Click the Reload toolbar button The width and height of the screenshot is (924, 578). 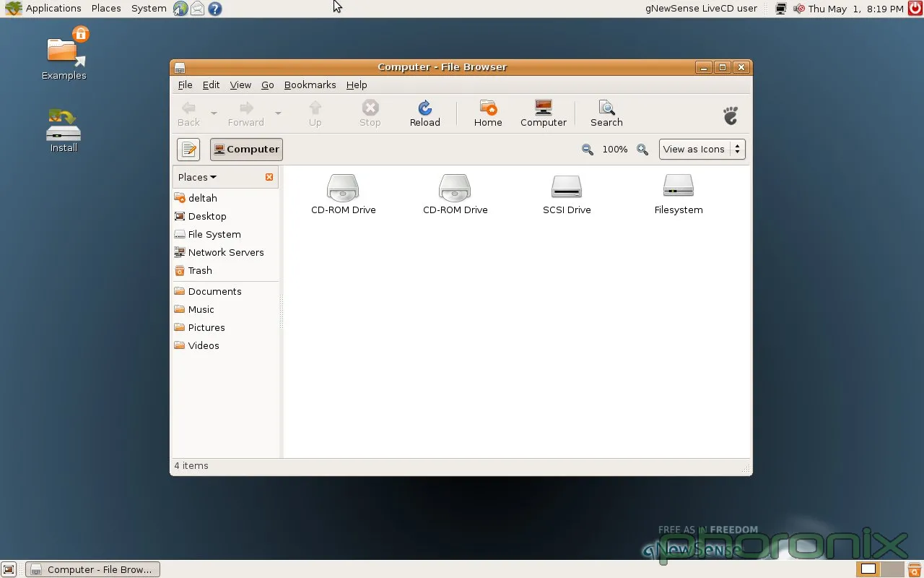coord(424,113)
